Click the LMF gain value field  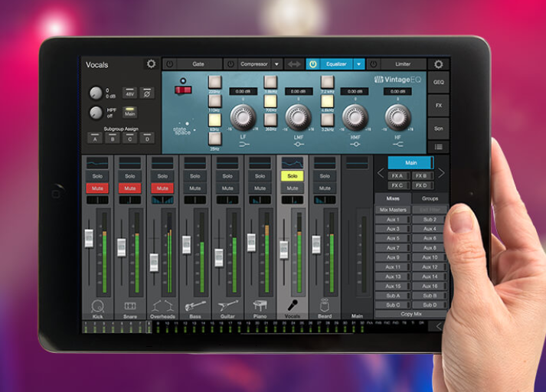pyautogui.click(x=299, y=92)
